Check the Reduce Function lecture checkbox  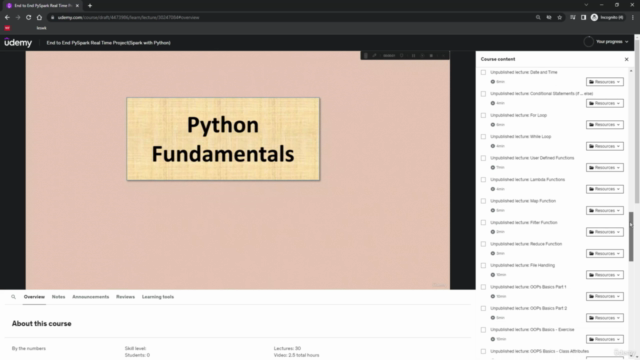click(x=483, y=244)
